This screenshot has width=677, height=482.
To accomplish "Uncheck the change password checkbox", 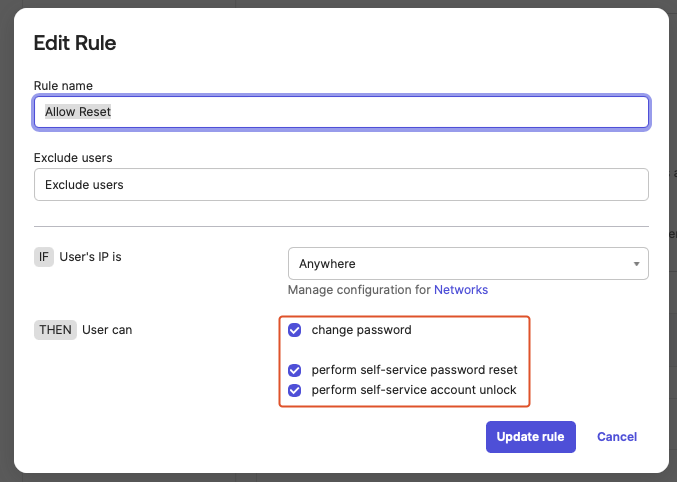I will click(295, 330).
